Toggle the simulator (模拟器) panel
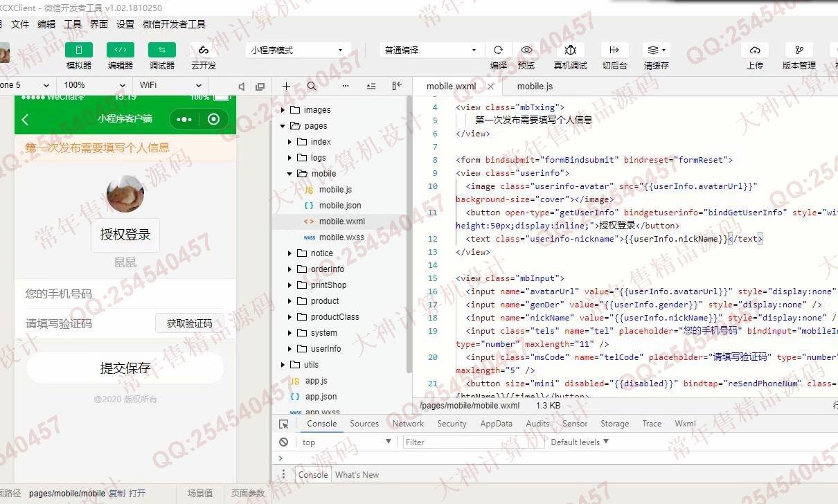 pos(79,50)
